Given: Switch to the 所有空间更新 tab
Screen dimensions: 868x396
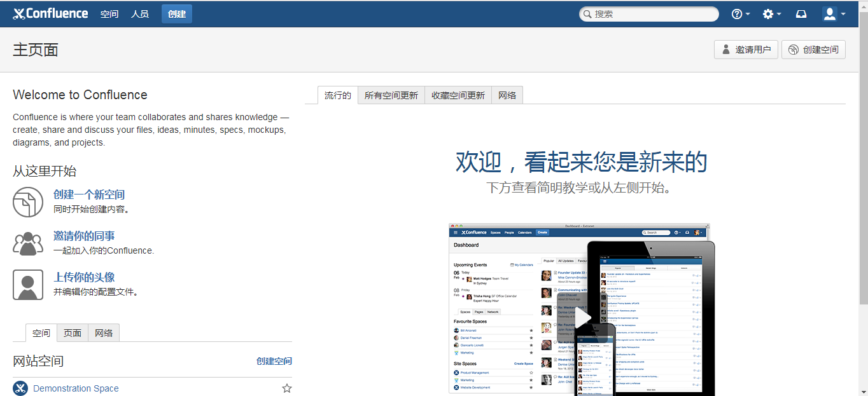Looking at the screenshot, I should point(391,95).
